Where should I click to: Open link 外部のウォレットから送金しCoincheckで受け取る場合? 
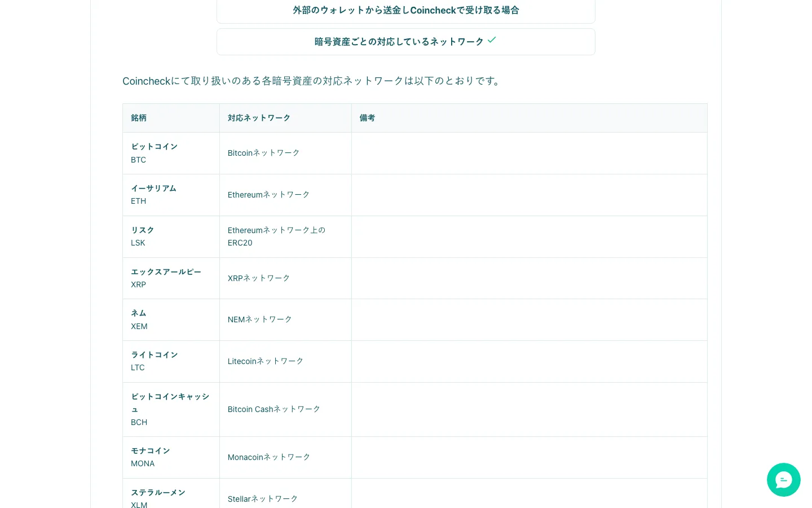(x=406, y=10)
